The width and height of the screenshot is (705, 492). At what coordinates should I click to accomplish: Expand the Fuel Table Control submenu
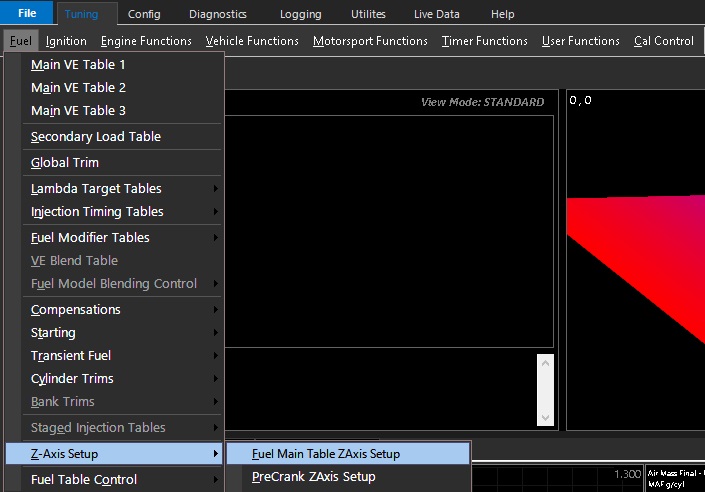[x=84, y=480]
